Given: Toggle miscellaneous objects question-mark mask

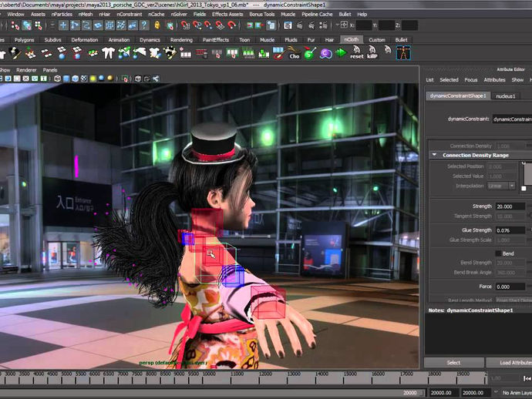Looking at the screenshot, I should 144,25.
